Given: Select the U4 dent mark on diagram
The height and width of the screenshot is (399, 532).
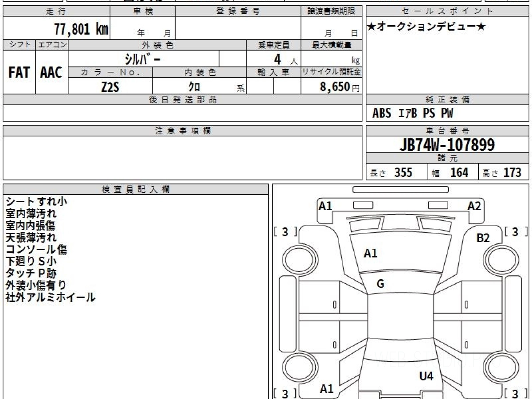Looking at the screenshot, I should [x=426, y=376].
